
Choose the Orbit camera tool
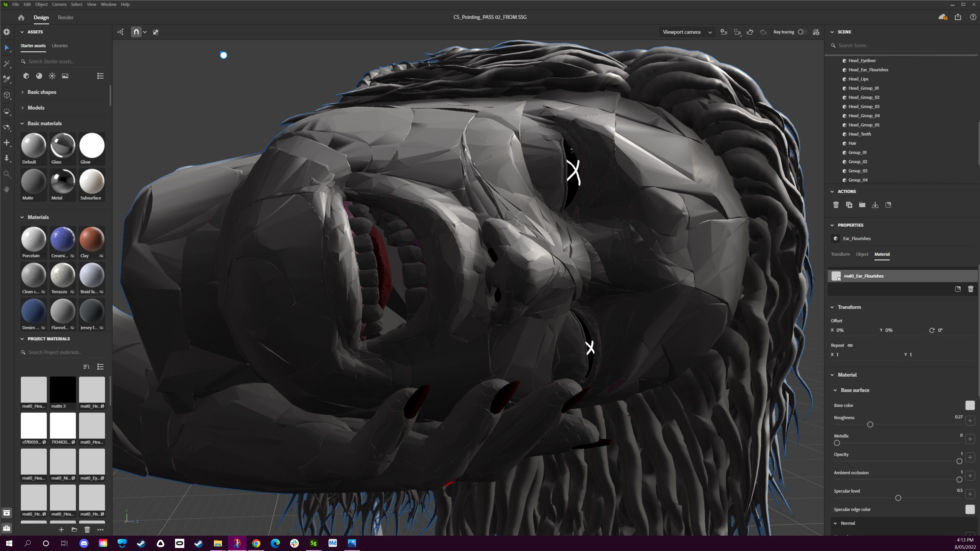(x=7, y=127)
